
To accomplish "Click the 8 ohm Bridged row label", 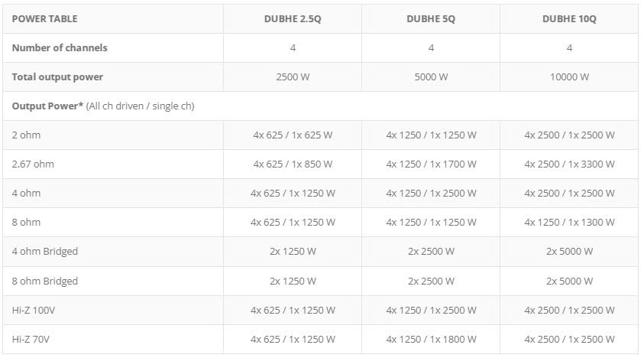I will tap(44, 281).
